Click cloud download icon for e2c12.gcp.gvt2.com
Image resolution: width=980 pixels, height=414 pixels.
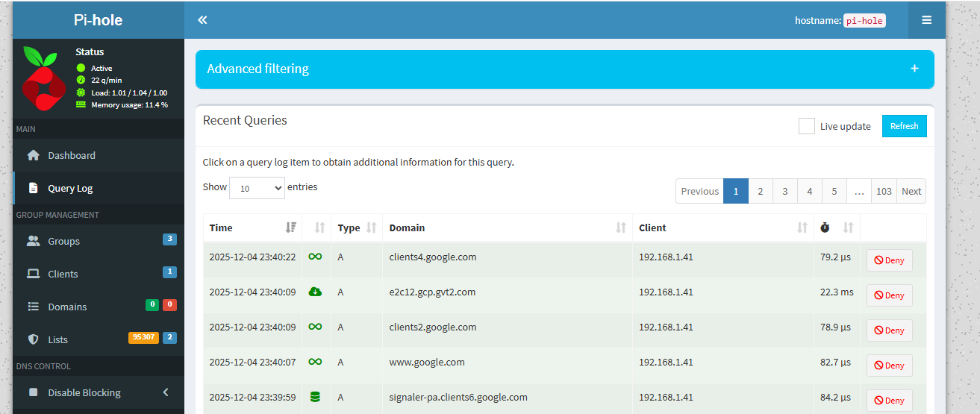(315, 292)
